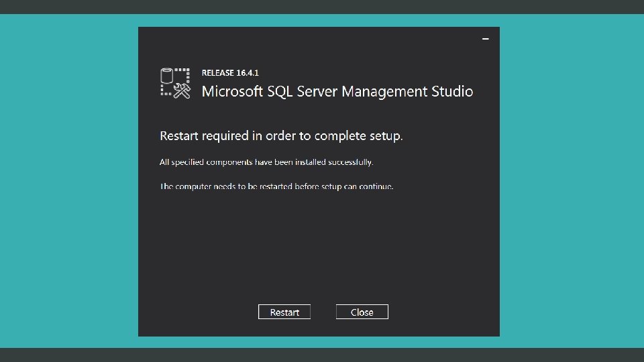Minimize the setup window with the dash
Viewport: 644px width, 362px height.
click(x=486, y=39)
